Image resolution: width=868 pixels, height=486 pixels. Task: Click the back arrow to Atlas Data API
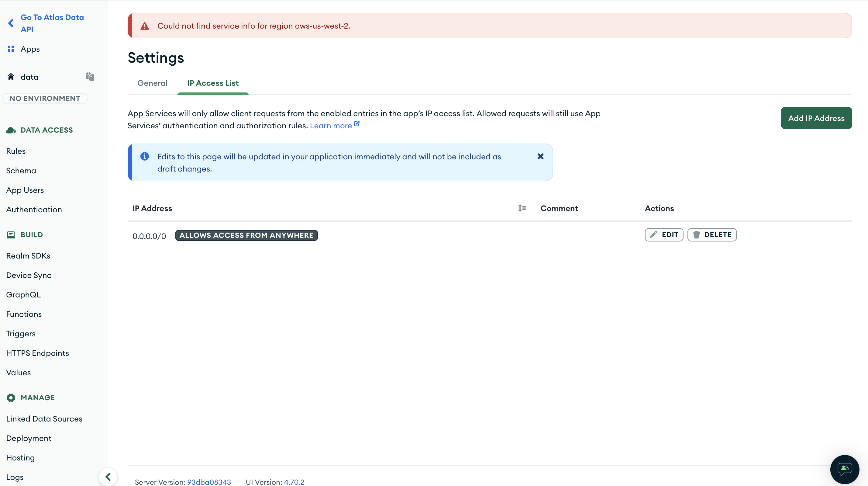pyautogui.click(x=11, y=23)
